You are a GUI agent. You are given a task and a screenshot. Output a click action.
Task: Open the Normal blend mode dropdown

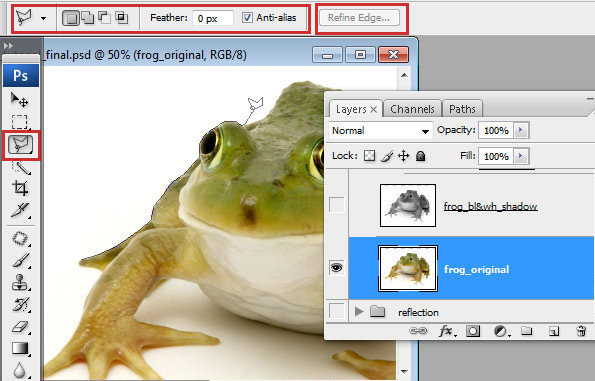(x=380, y=131)
